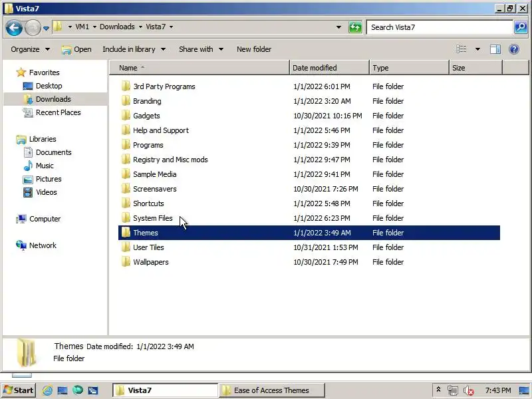The image size is (532, 399).
Task: Go back with the Back arrow button
Action: tap(14, 27)
